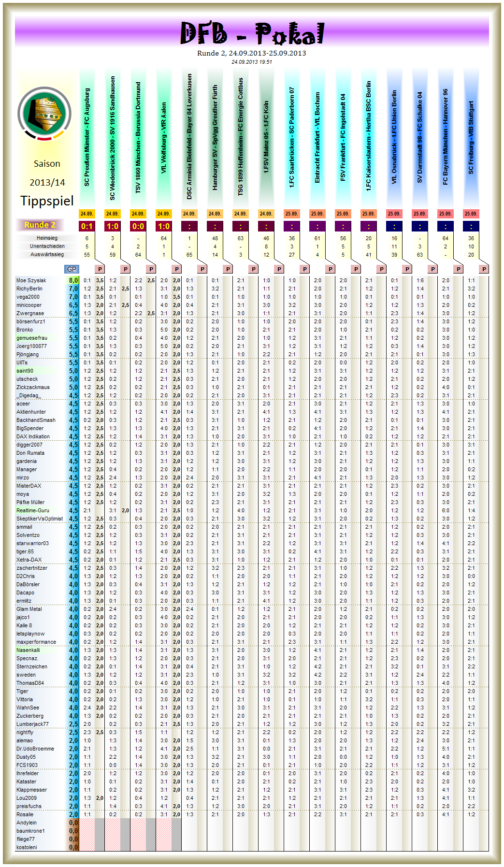The width and height of the screenshot is (504, 867).
Task: Select player name gemuesefrau
Action: pos(32,338)
